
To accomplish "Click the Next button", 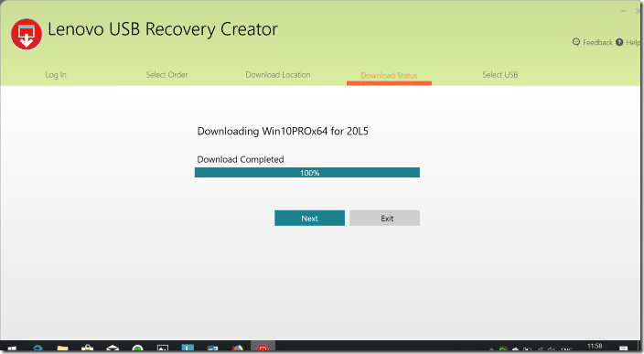I will click(x=310, y=218).
